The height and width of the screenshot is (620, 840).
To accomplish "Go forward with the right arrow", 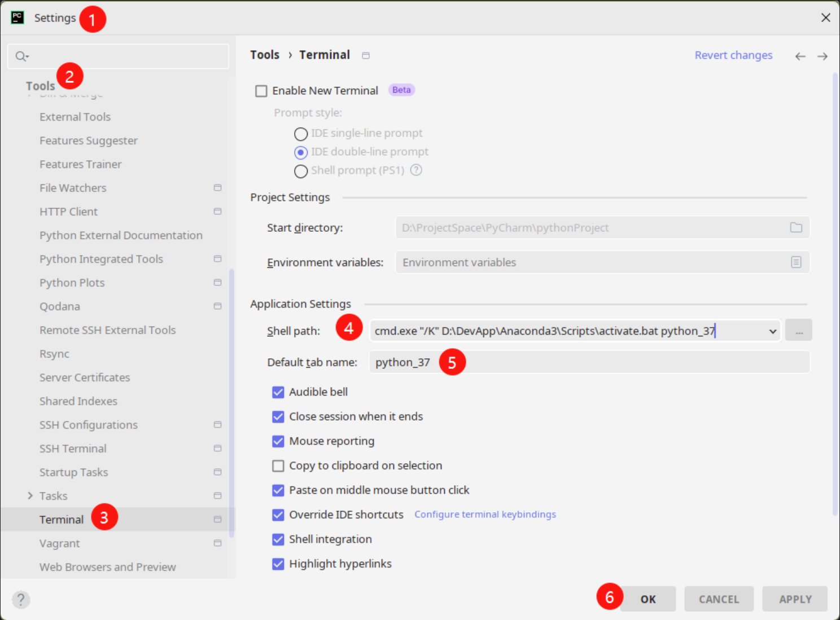I will coord(823,56).
